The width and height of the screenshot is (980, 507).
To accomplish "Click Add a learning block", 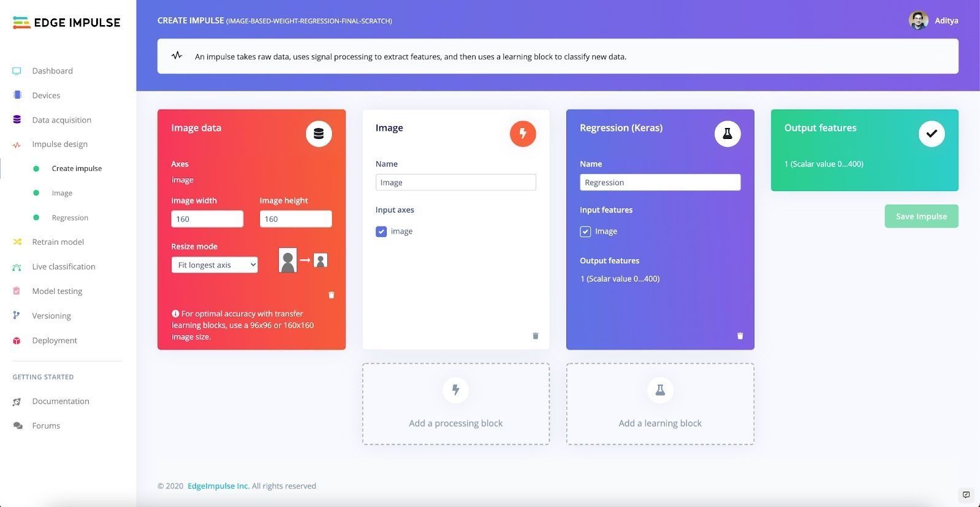I will [660, 404].
